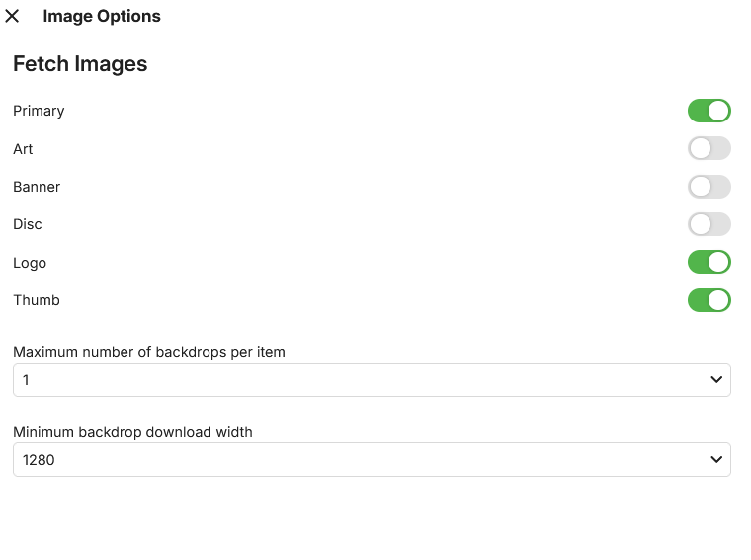751x560 pixels.
Task: Open Maximum number of backdrops dropdown
Action: 371,380
